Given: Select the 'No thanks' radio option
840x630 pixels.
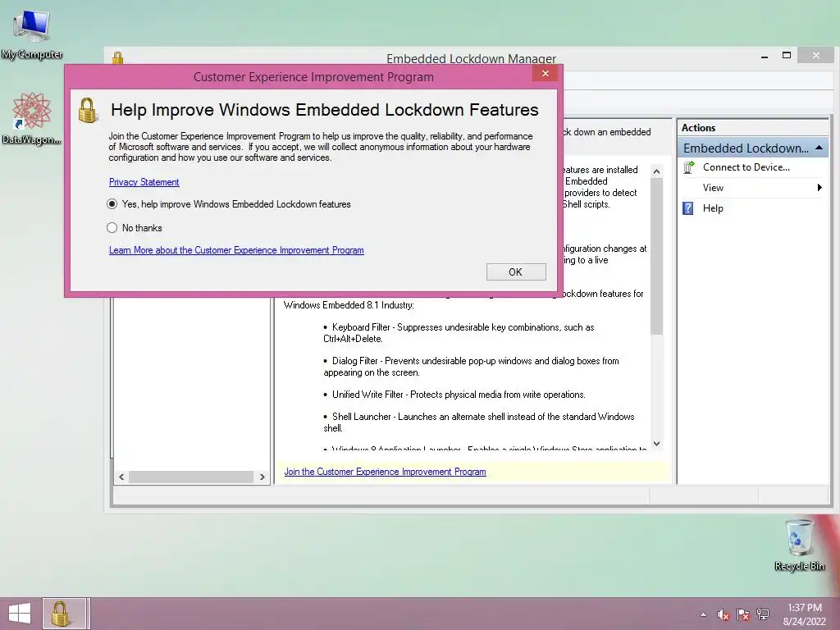Looking at the screenshot, I should click(135, 228).
